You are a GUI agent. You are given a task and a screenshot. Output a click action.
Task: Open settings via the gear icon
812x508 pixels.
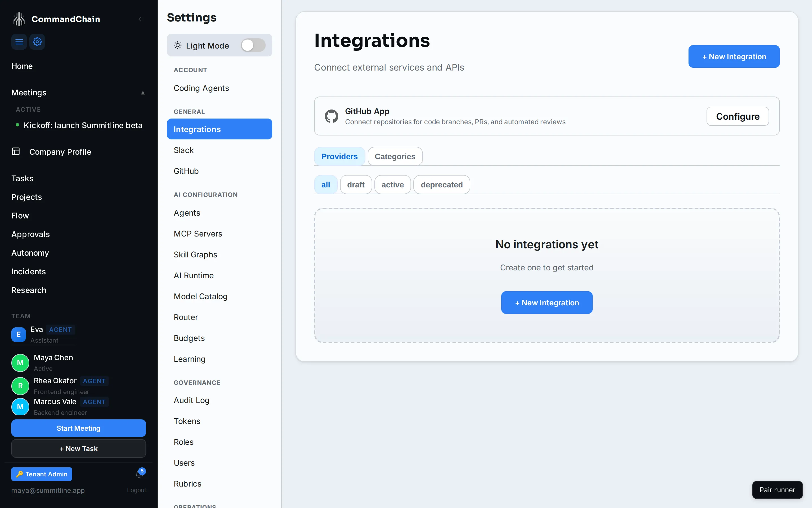point(37,42)
